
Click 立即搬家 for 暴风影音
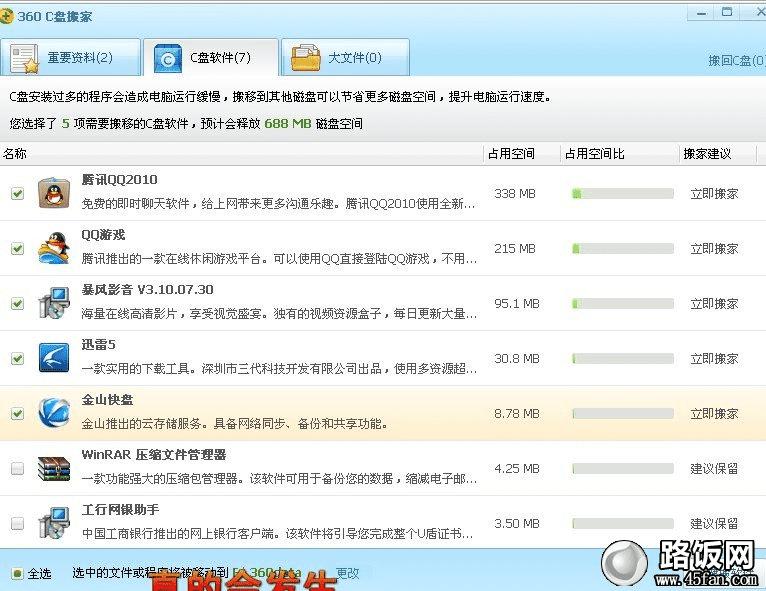coord(714,304)
